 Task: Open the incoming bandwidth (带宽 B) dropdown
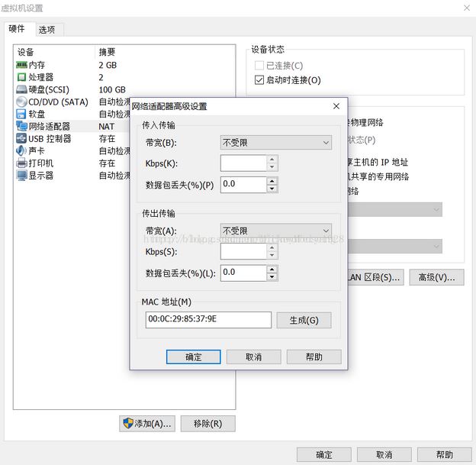[x=275, y=143]
